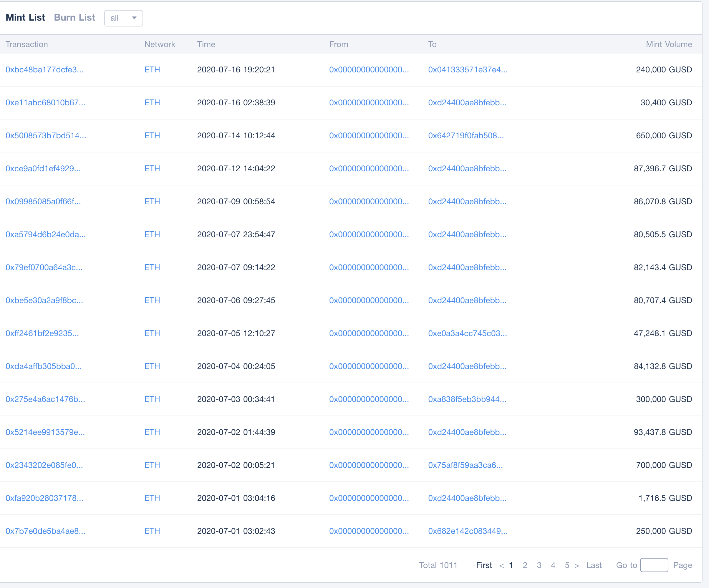Select the 300,000 GUSD mint volume

pos(664,399)
